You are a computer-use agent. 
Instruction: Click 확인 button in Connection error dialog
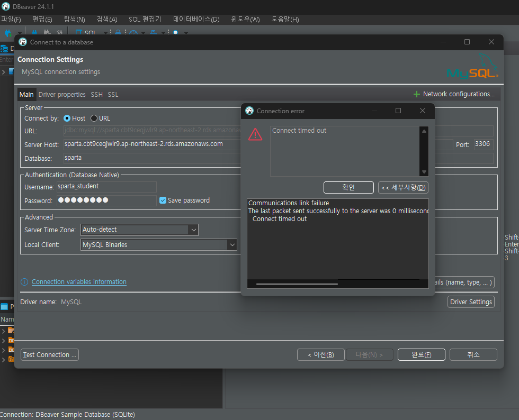(348, 187)
